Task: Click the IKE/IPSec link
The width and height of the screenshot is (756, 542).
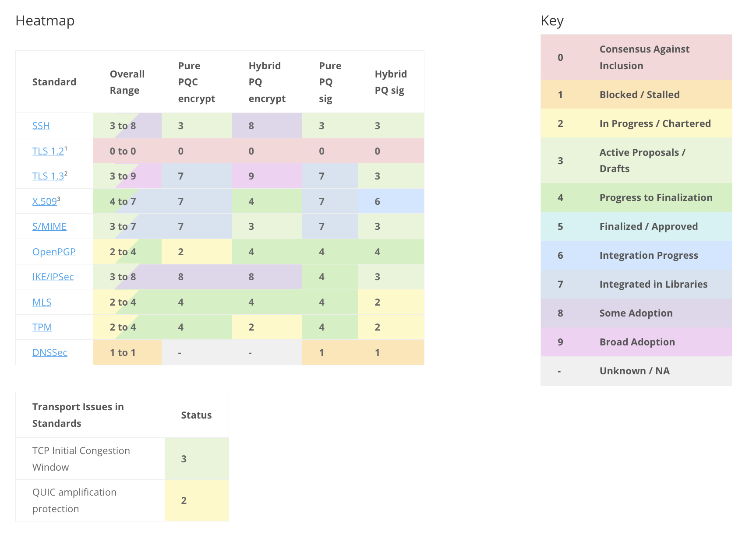Action: (x=53, y=277)
